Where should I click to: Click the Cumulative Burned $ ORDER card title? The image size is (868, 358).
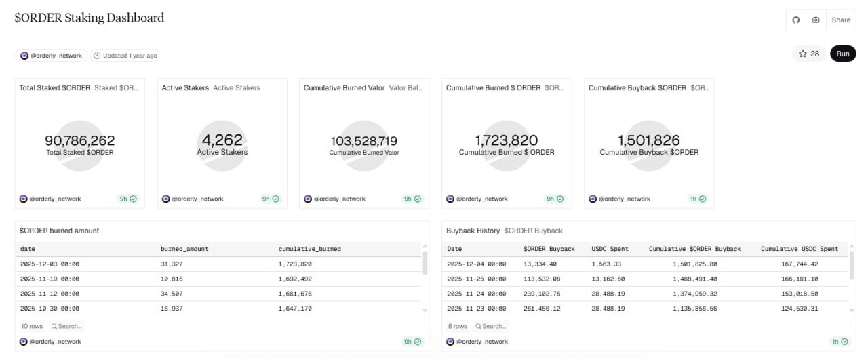coord(494,87)
